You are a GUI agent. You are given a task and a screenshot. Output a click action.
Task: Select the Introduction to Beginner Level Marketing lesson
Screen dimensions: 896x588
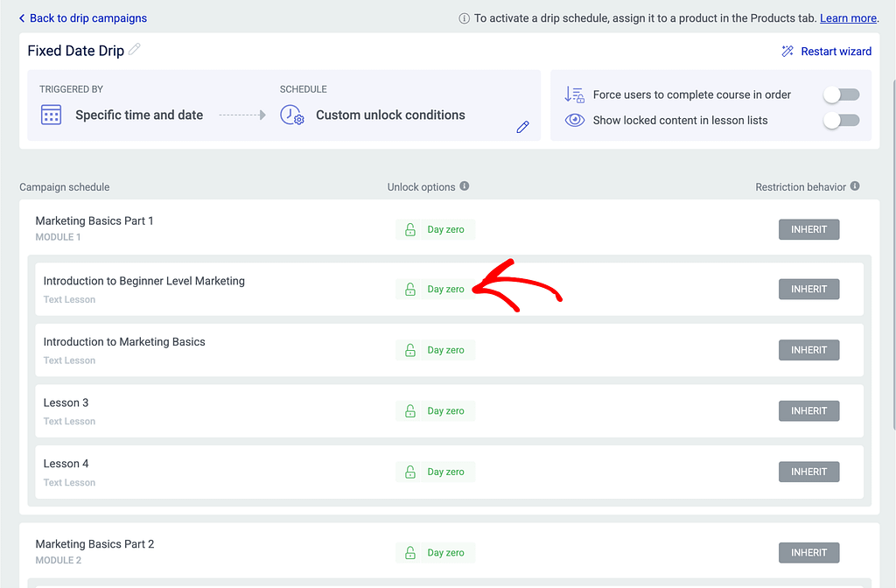click(x=143, y=282)
